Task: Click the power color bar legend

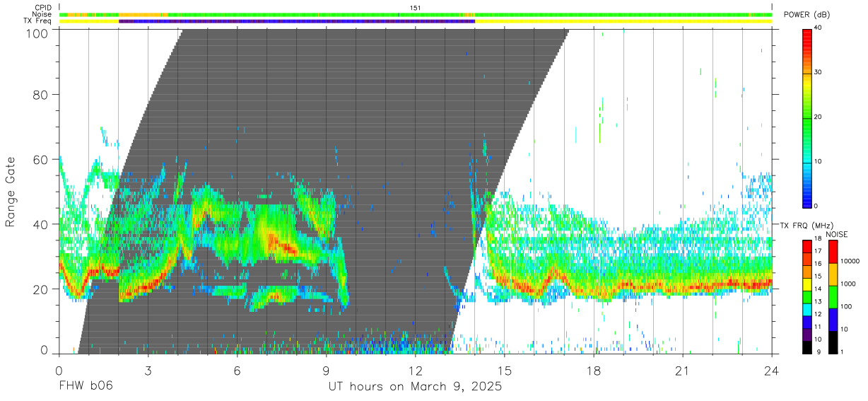Action: click(807, 117)
